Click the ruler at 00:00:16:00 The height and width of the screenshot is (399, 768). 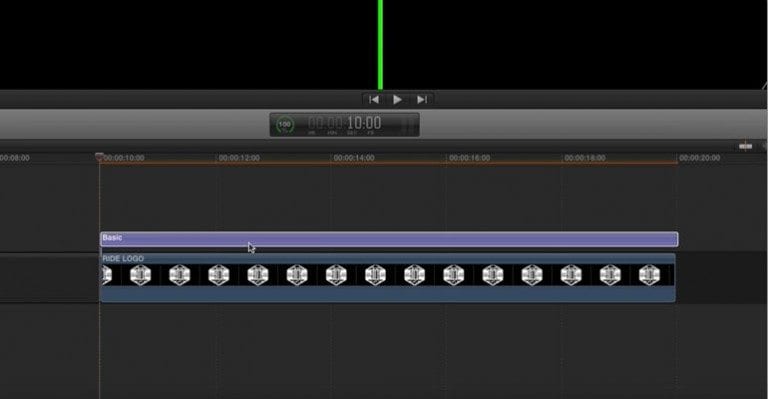click(x=469, y=158)
